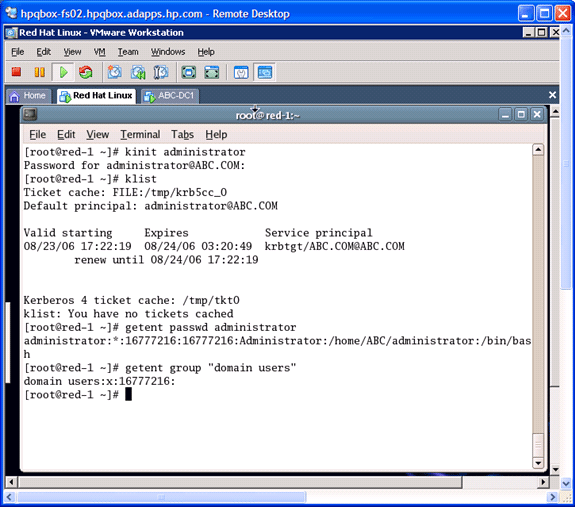Click terminal scrollbar up arrow
The height and width of the screenshot is (507, 575).
tap(538, 150)
